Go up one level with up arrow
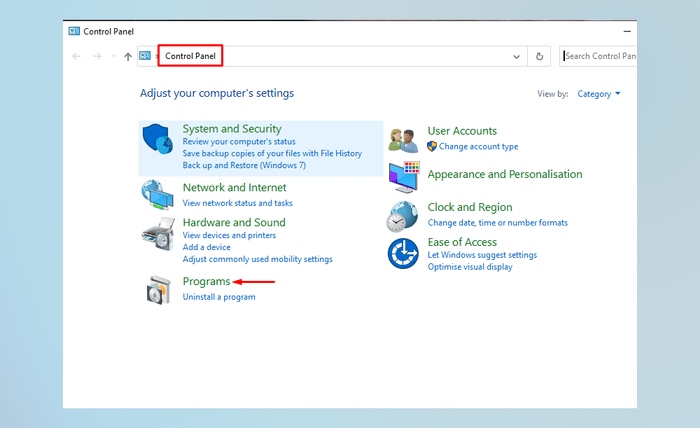The height and width of the screenshot is (428, 700). (128, 57)
